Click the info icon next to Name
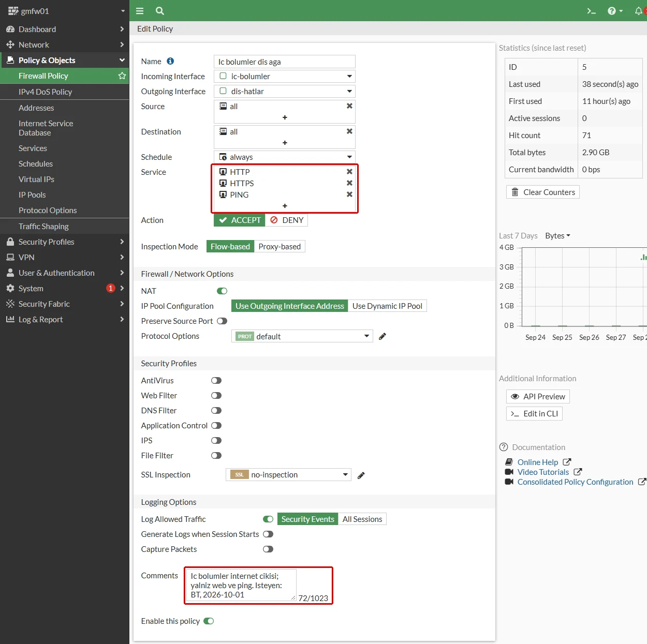Screen dimensions: 647x644 pyautogui.click(x=170, y=61)
